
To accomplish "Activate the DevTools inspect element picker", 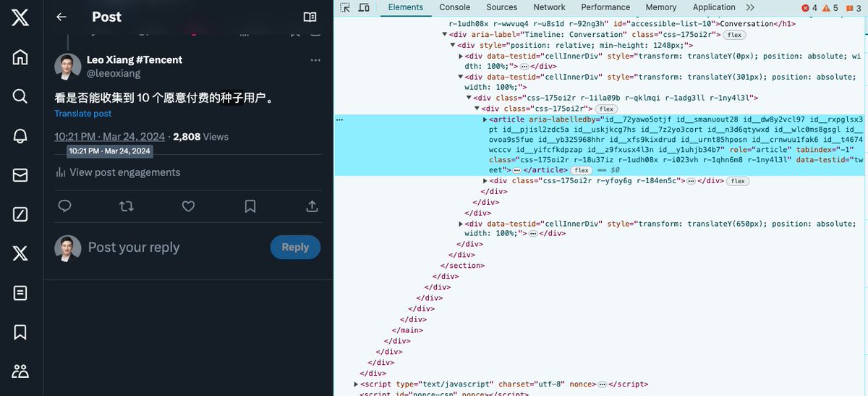I will click(x=345, y=7).
